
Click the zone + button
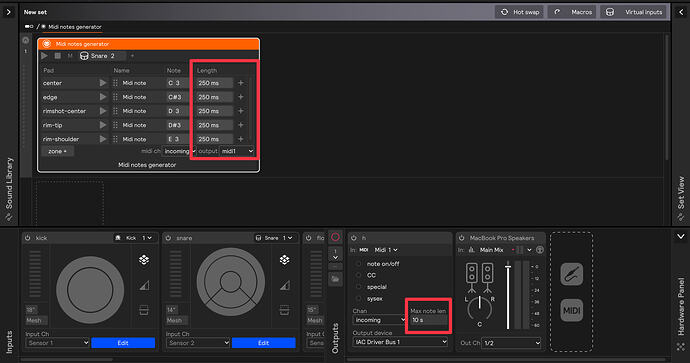[x=58, y=151]
